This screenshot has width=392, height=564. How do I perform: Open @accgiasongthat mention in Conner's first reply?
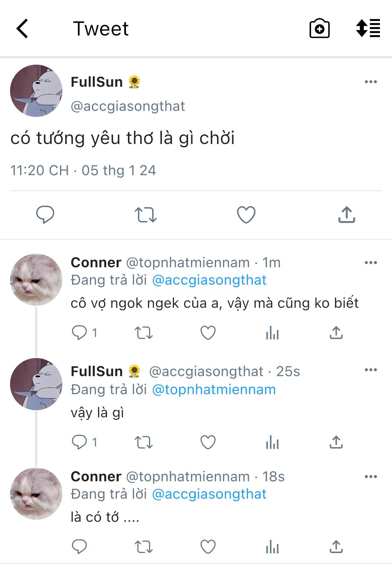coord(209,280)
